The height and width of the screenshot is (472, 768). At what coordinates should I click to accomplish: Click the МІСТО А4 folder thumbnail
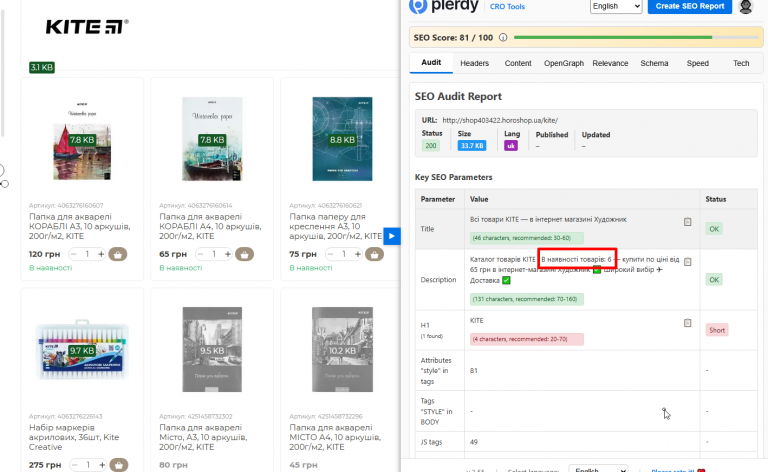pyautogui.click(x=342, y=350)
